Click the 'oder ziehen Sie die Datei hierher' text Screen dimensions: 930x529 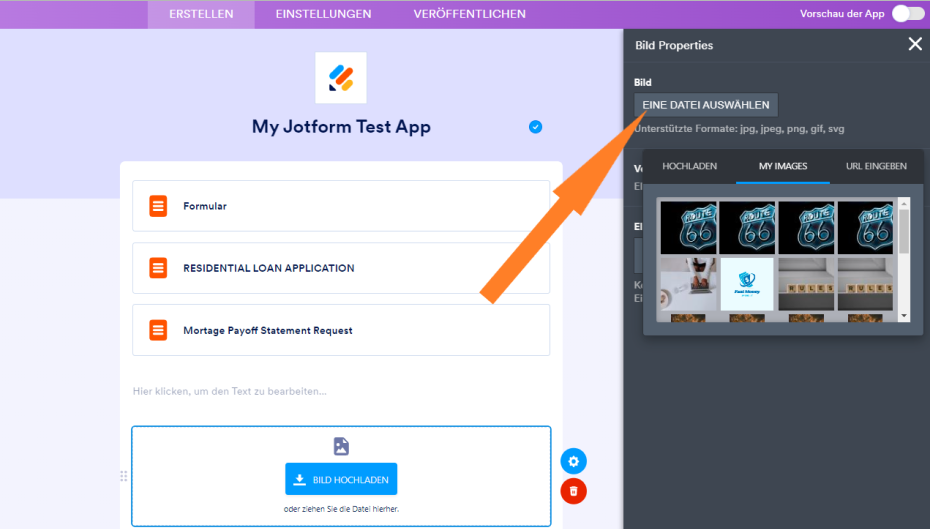point(341,509)
